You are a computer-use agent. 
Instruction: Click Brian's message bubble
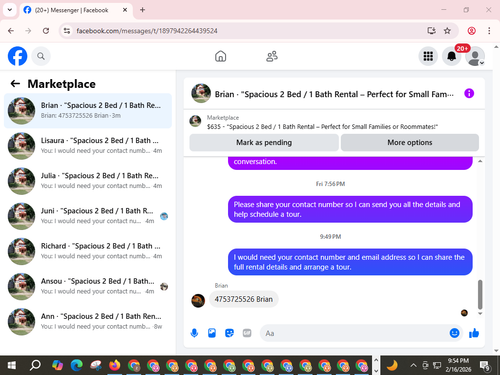[244, 299]
